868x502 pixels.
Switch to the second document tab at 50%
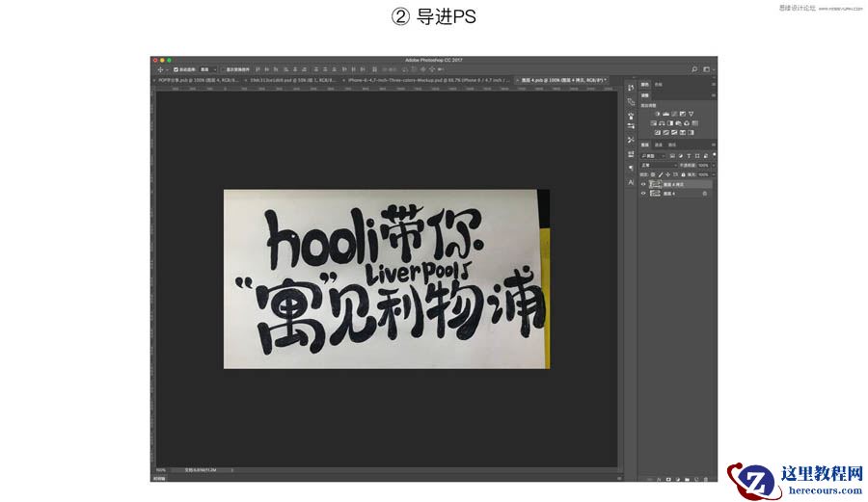click(x=293, y=80)
